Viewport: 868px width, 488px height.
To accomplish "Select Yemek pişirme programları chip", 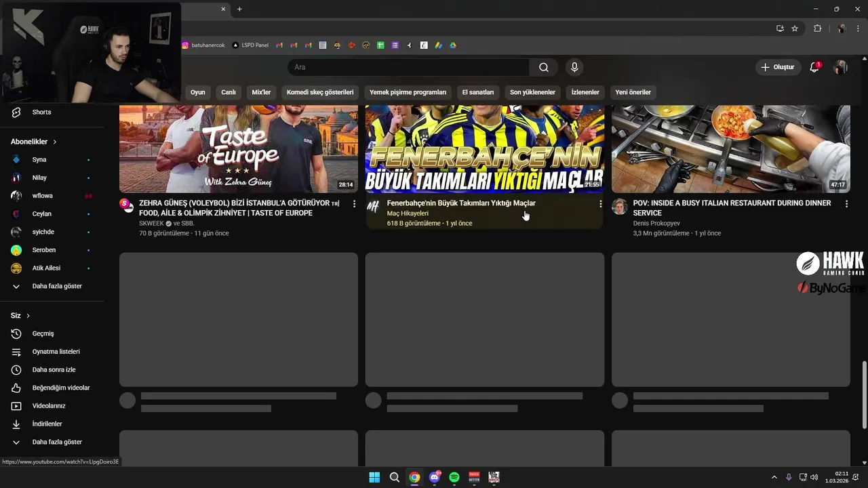I will [408, 92].
